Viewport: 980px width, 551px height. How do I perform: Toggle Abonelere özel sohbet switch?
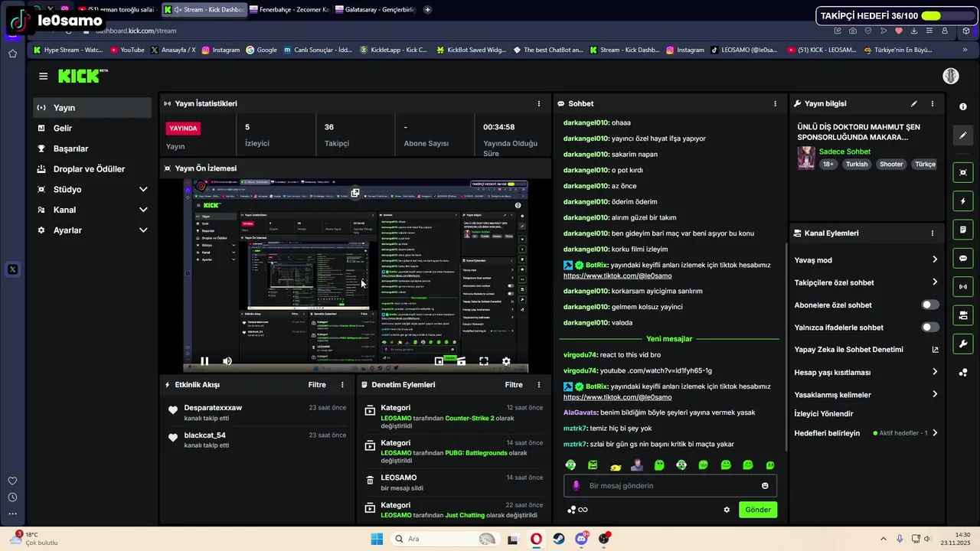coord(929,305)
